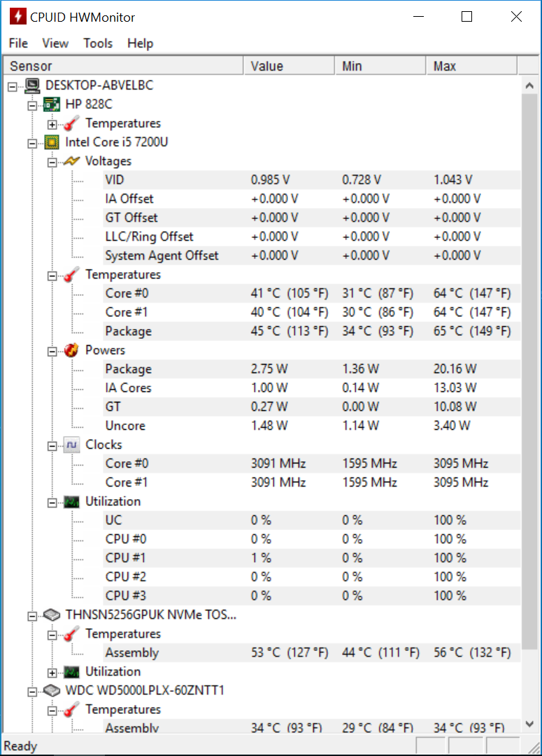Click the Powers flame icon

tap(71, 350)
